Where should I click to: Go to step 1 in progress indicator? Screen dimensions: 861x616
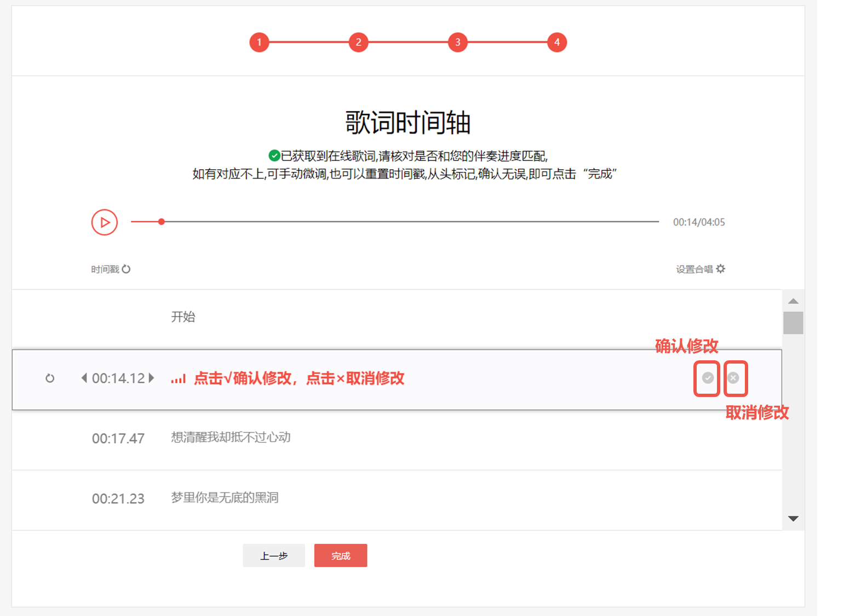(x=259, y=42)
